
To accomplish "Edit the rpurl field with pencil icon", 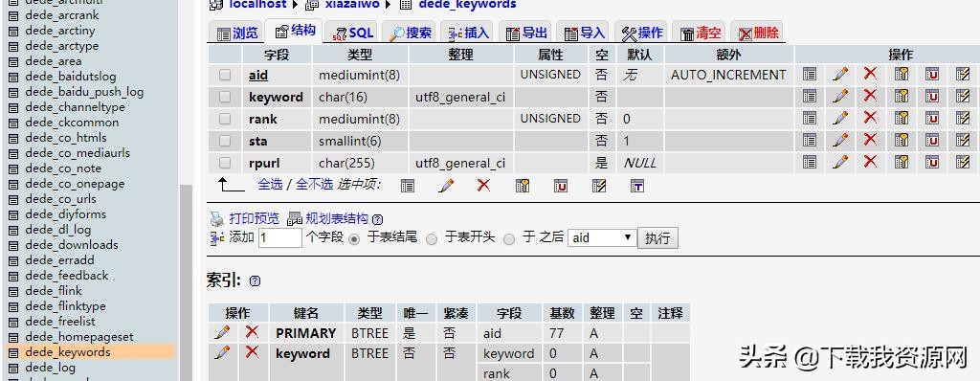I will tap(840, 163).
